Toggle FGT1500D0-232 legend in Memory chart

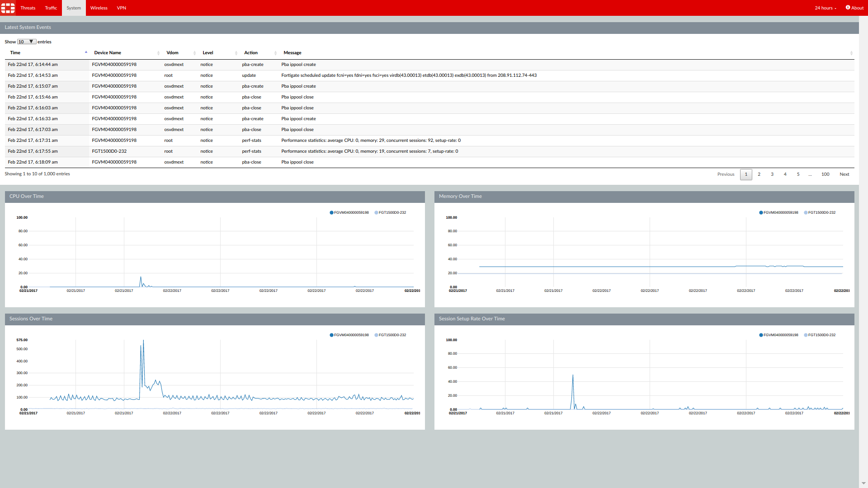tap(820, 212)
